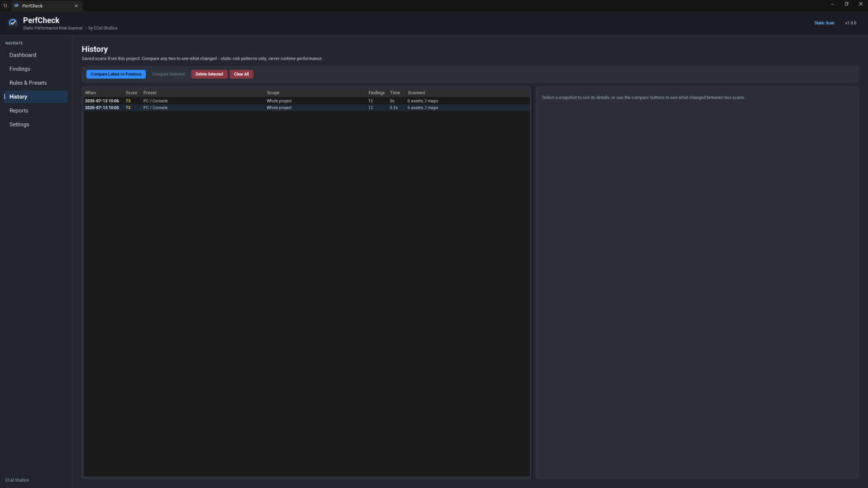Click the PerfCheck checkmark logo icon
The height and width of the screenshot is (488, 868).
[x=13, y=23]
